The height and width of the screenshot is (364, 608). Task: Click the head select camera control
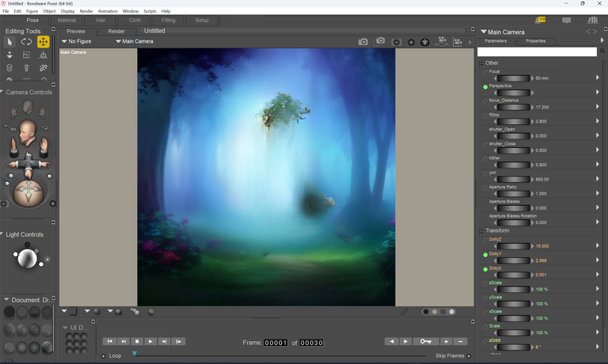(28, 107)
